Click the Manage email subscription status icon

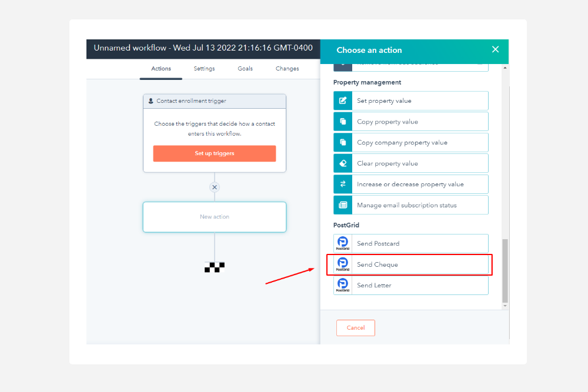click(343, 205)
